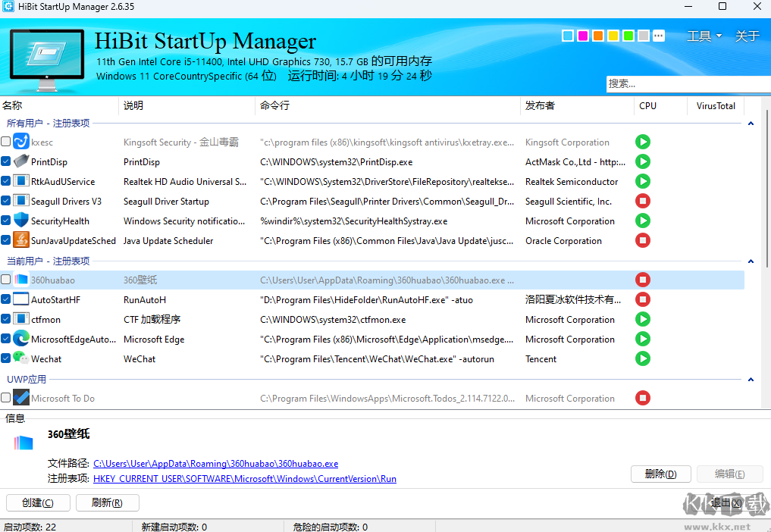
Task: Click the 删除(D) button
Action: click(661, 474)
